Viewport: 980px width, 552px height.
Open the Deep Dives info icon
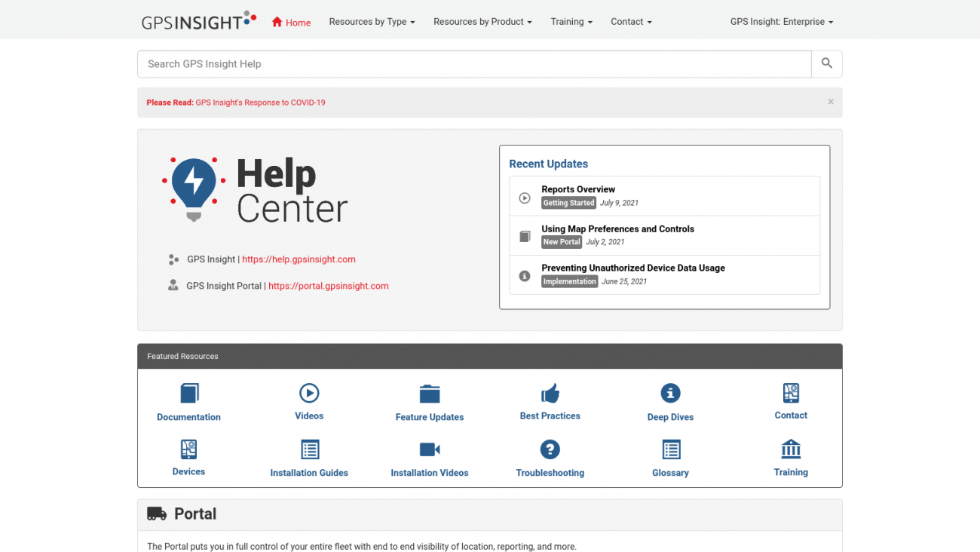click(670, 393)
